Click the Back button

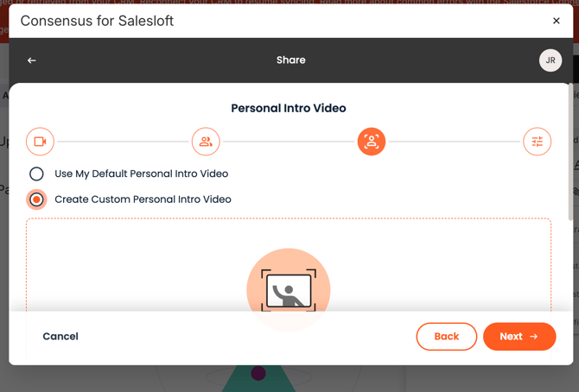447,337
